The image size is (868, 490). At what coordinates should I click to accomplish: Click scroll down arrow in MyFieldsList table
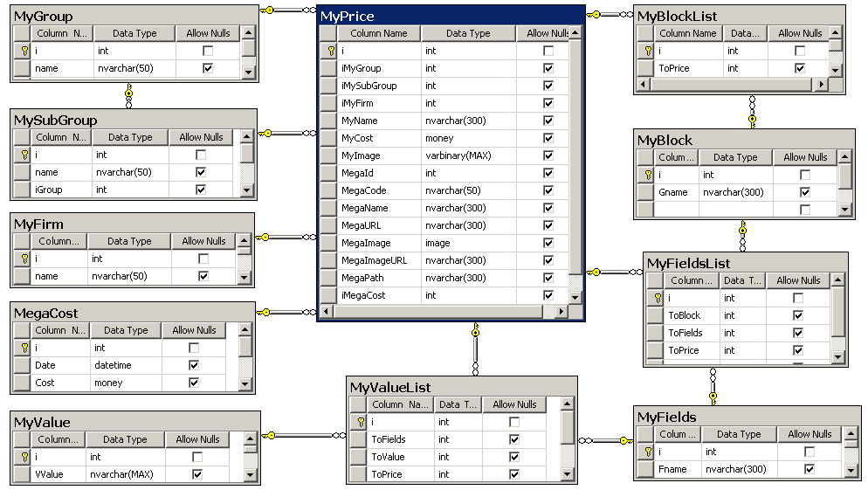(837, 357)
